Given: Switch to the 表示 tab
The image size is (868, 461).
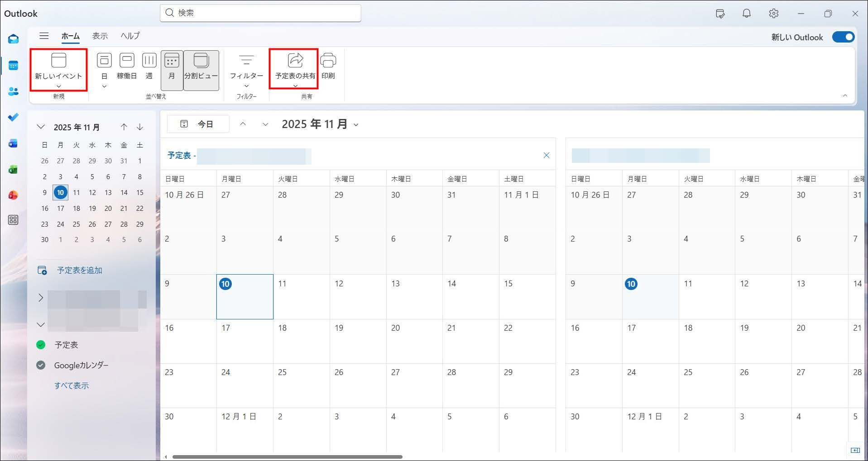Looking at the screenshot, I should coord(100,36).
